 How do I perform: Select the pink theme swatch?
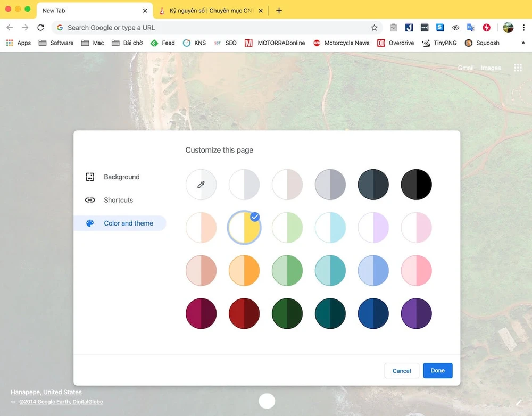[x=417, y=270]
